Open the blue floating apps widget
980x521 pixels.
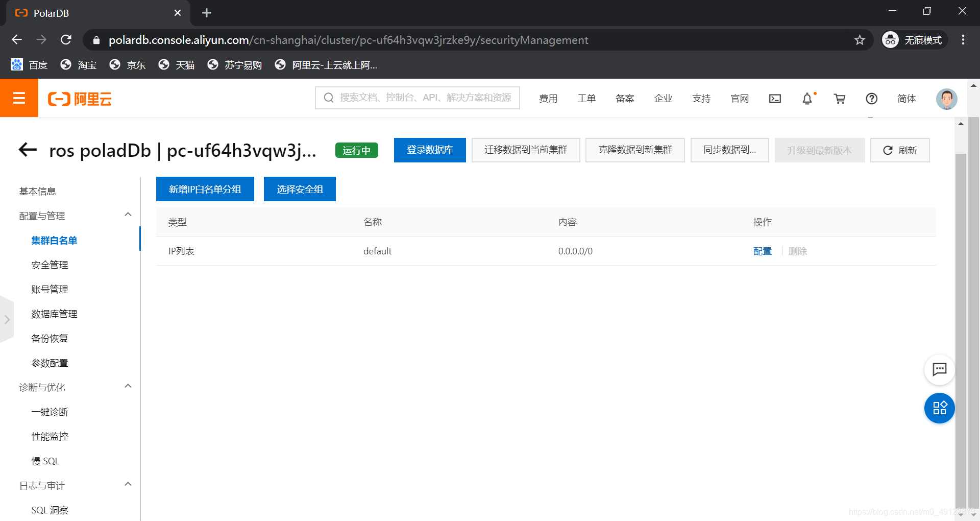click(x=939, y=408)
